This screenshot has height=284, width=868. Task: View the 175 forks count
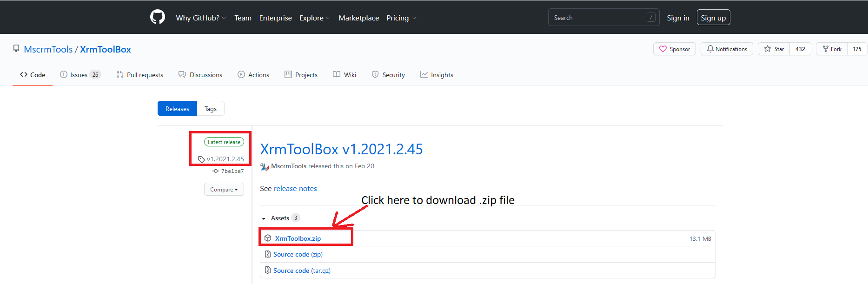[857, 49]
